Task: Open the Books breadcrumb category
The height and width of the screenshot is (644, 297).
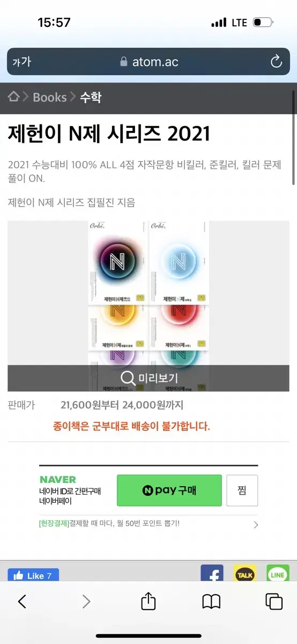Action: click(50, 97)
